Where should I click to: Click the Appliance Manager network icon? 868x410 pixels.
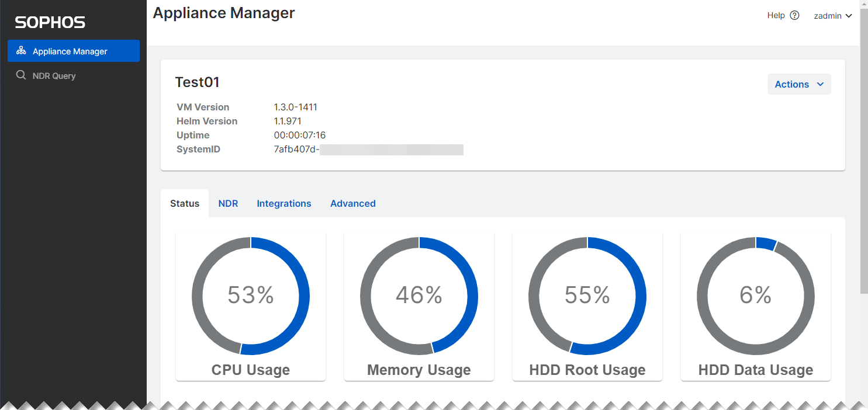(21, 51)
